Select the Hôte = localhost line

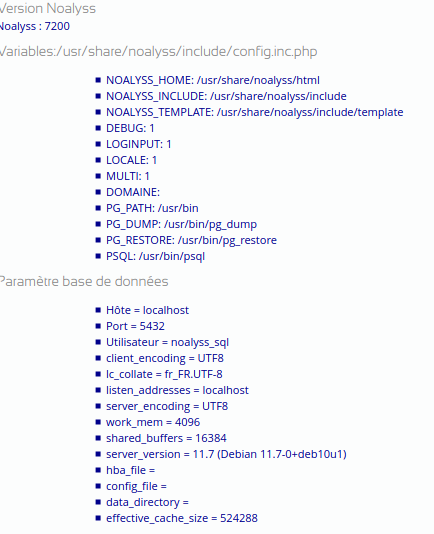pyautogui.click(x=147, y=310)
